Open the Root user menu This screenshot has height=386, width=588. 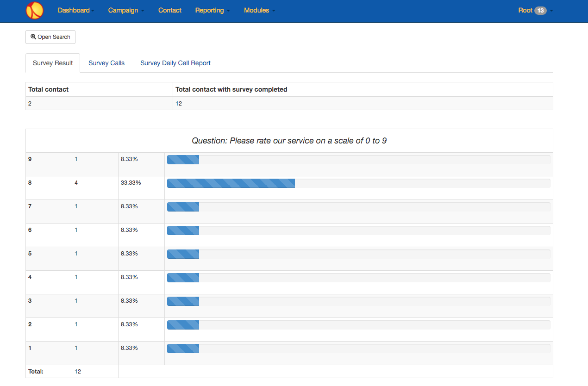[536, 10]
